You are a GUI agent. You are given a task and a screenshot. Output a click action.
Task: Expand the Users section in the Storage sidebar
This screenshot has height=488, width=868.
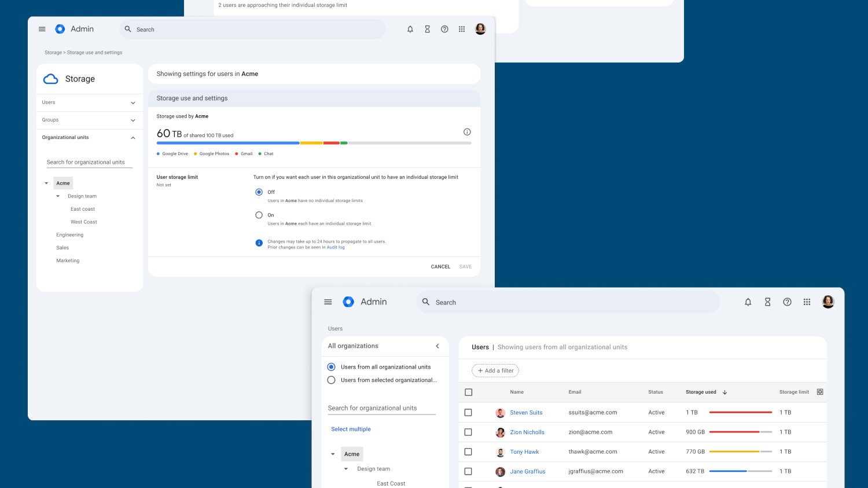133,103
